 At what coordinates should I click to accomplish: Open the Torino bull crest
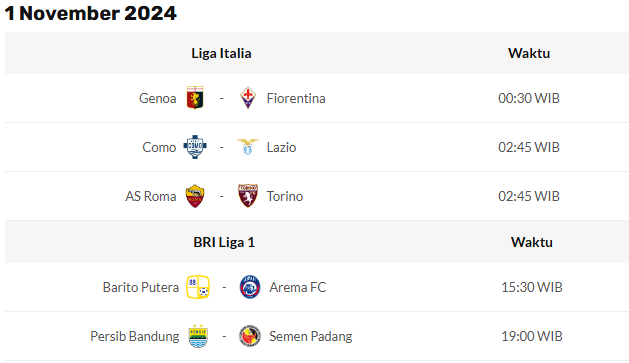point(248,196)
